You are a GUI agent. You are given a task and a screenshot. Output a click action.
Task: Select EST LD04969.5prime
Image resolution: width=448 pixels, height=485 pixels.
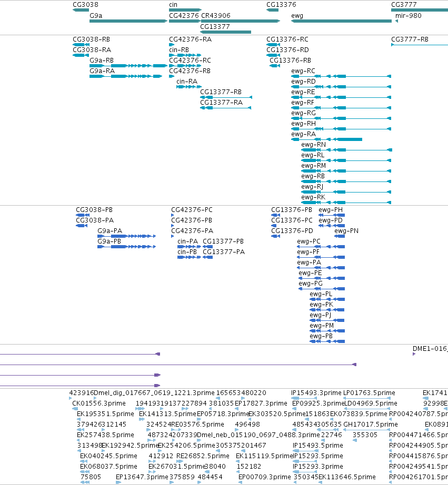(371, 403)
